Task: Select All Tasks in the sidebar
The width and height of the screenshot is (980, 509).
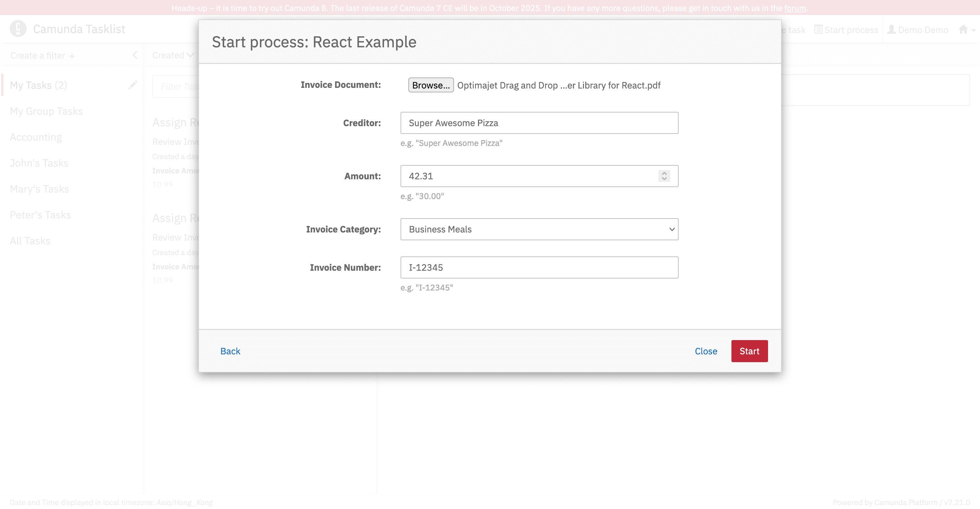Action: point(30,241)
